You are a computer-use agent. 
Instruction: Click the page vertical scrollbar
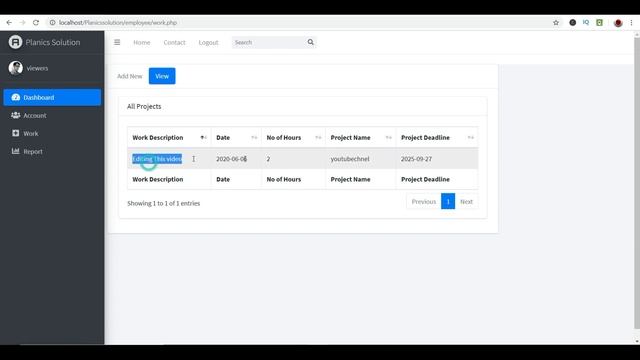pos(637,184)
